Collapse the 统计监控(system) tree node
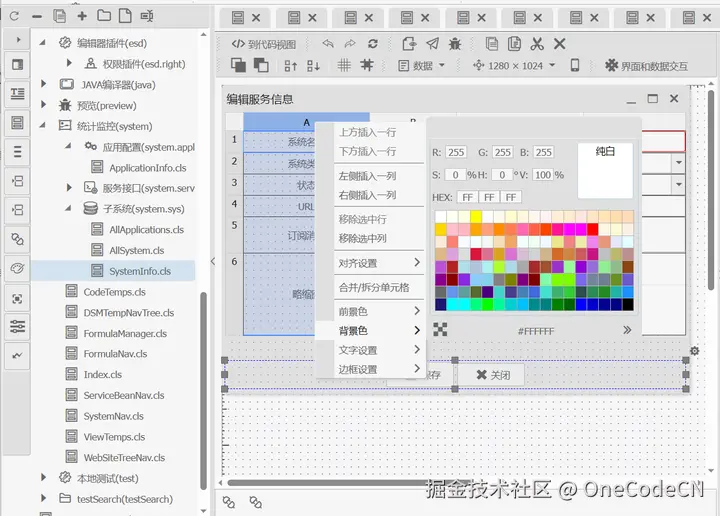Image resolution: width=720 pixels, height=516 pixels. coord(44,126)
